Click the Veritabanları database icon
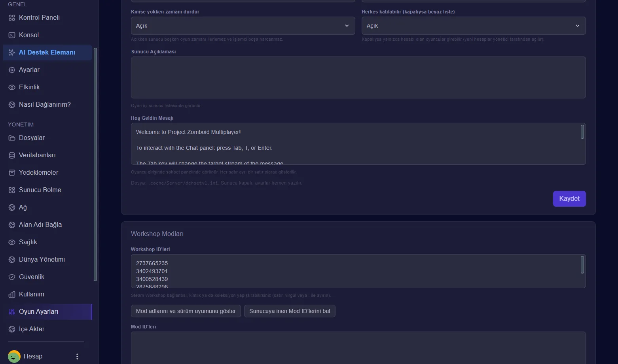Image resolution: width=618 pixels, height=364 pixels. pyautogui.click(x=12, y=155)
